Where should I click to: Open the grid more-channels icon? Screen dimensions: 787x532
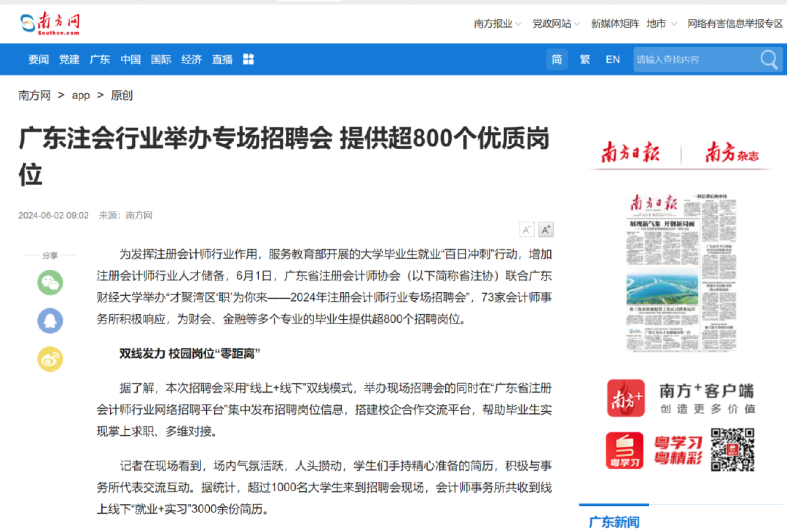[x=248, y=59]
